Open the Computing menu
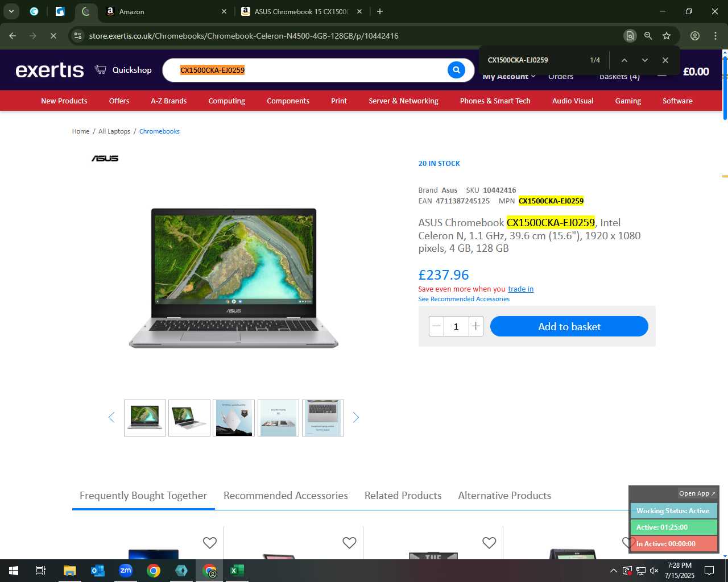728x582 pixels. pos(226,101)
